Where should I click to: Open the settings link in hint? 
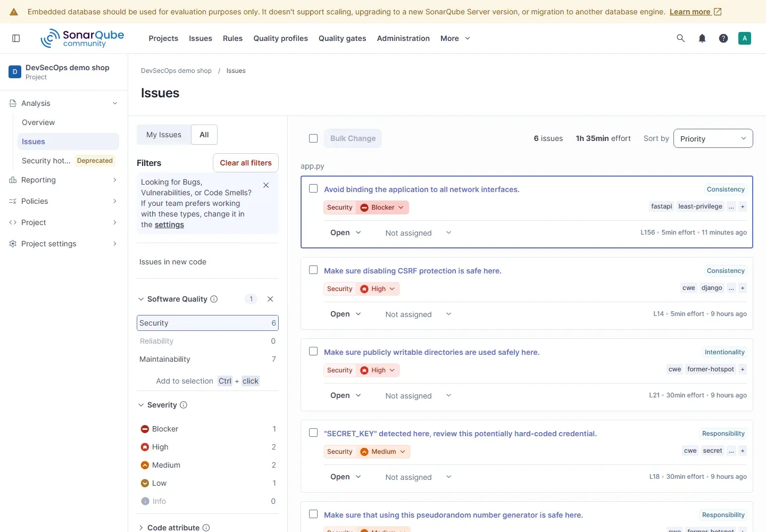point(169,225)
